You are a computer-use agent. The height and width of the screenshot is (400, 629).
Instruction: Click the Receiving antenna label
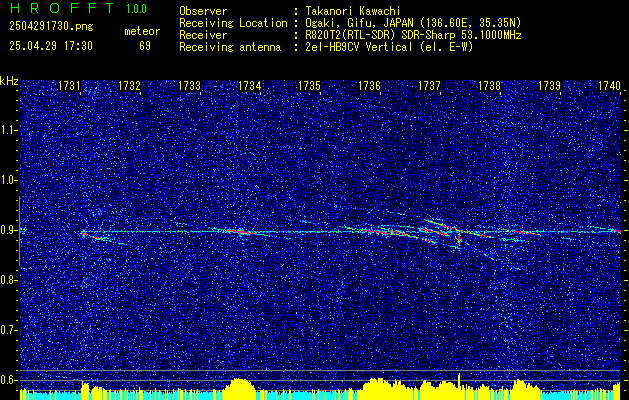point(230,47)
